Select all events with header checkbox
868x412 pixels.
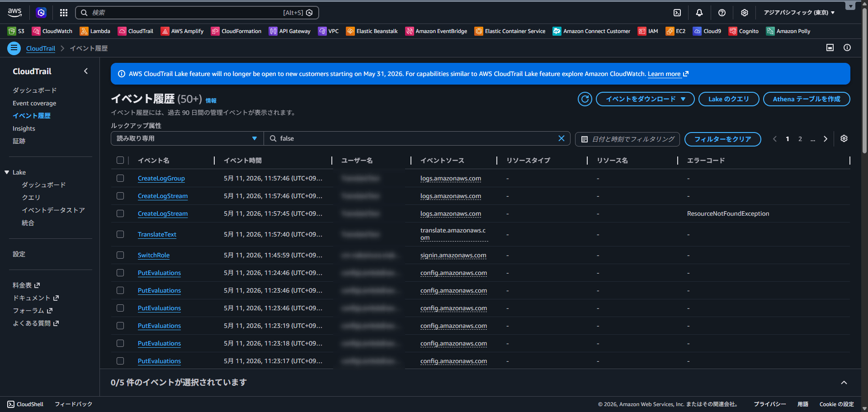pos(120,160)
